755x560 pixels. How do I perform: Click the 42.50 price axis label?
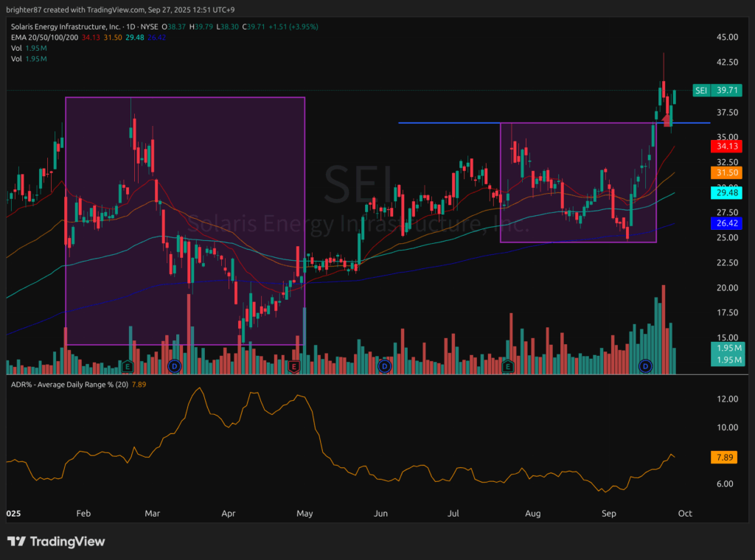point(727,62)
